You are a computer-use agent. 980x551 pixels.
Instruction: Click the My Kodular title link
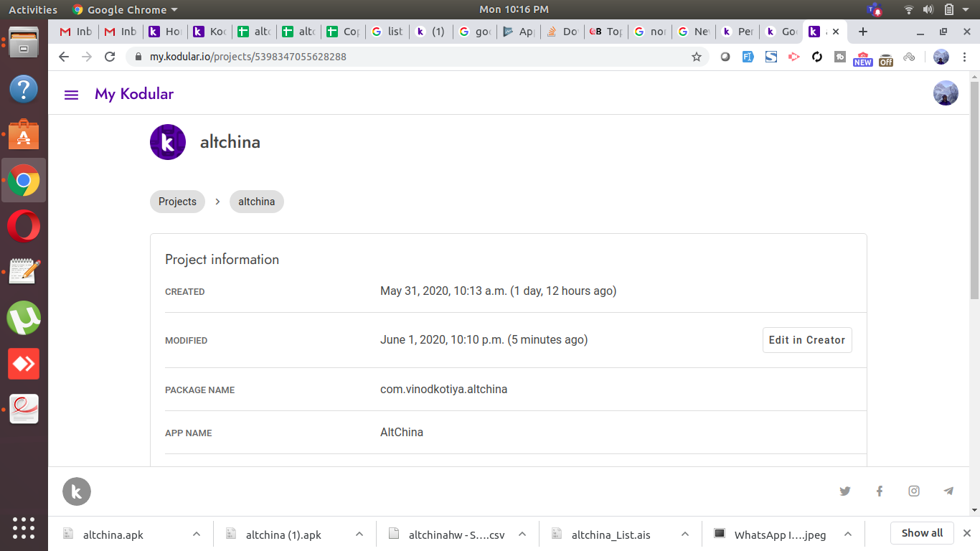click(x=134, y=94)
